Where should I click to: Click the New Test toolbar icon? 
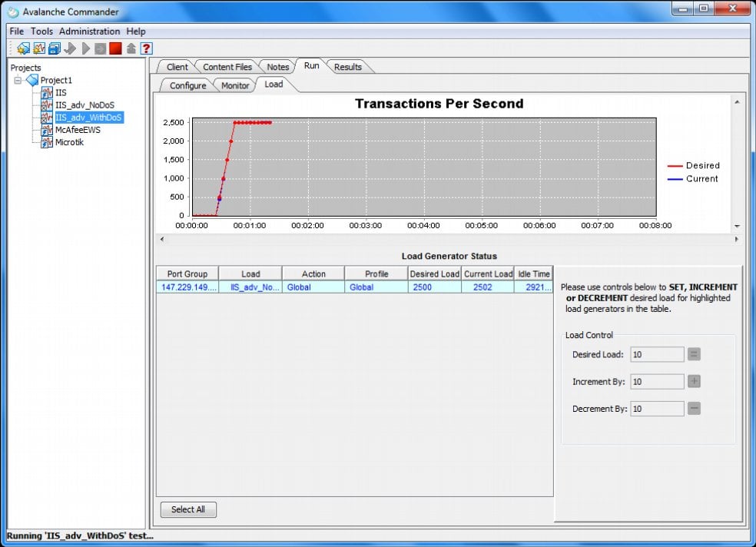(x=38, y=48)
